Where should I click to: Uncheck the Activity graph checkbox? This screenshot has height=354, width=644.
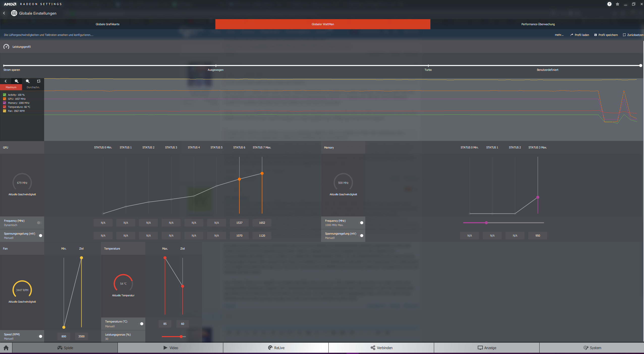click(5, 95)
